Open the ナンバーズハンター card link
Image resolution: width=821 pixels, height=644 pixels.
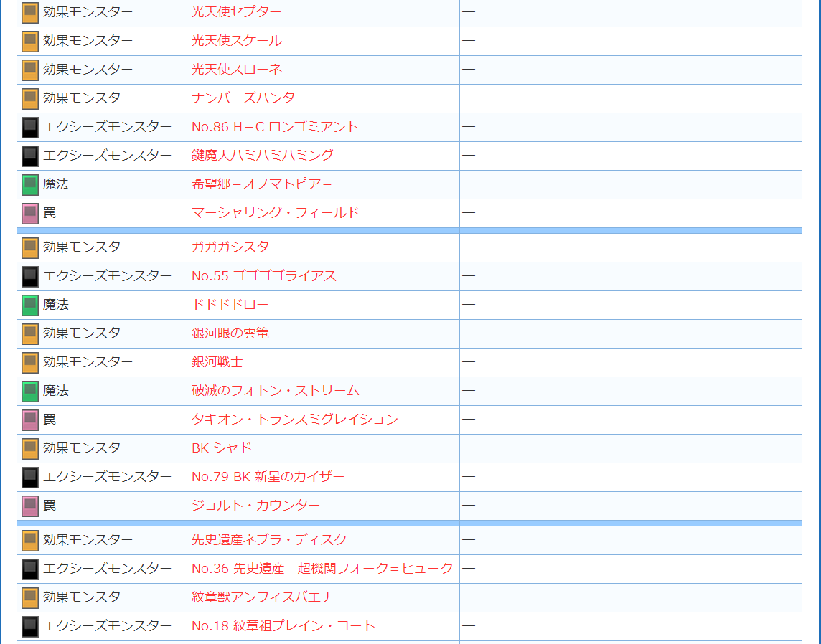249,98
